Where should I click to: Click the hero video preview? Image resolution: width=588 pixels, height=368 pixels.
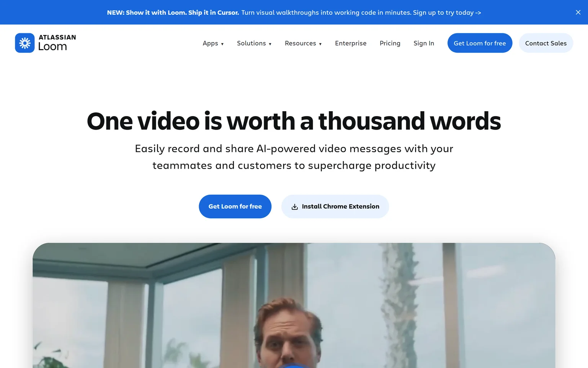pyautogui.click(x=294, y=306)
